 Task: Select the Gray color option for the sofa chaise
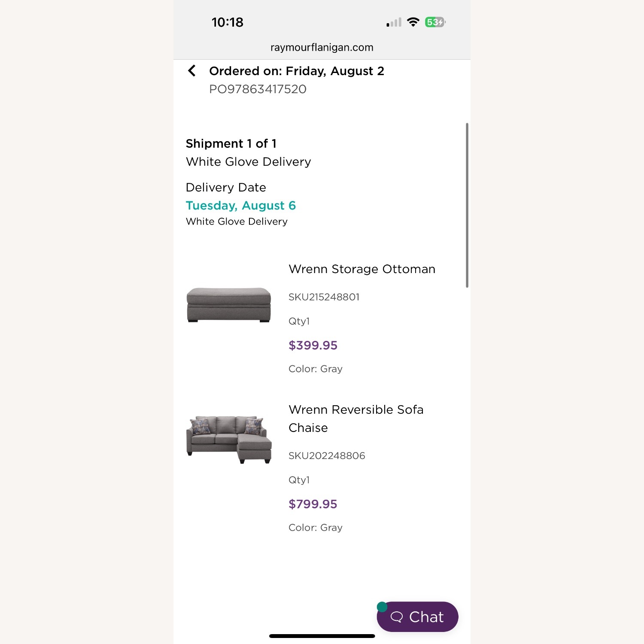coord(316,527)
